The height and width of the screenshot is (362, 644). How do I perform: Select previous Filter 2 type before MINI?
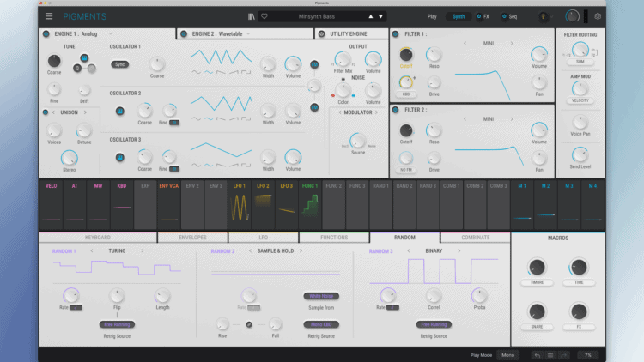click(465, 119)
